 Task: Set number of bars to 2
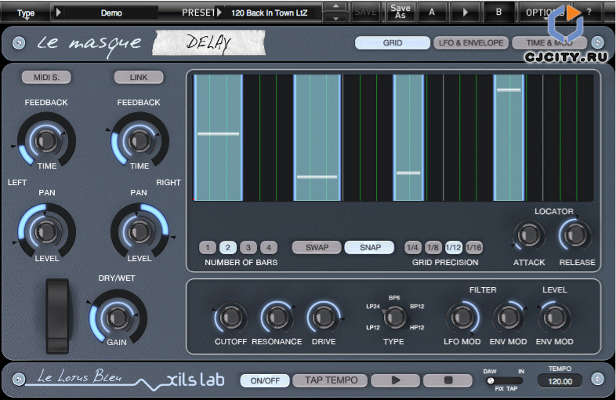228,248
